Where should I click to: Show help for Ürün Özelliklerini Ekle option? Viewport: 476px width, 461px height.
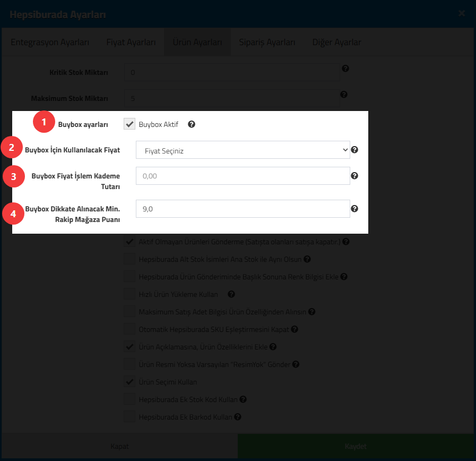click(x=273, y=347)
